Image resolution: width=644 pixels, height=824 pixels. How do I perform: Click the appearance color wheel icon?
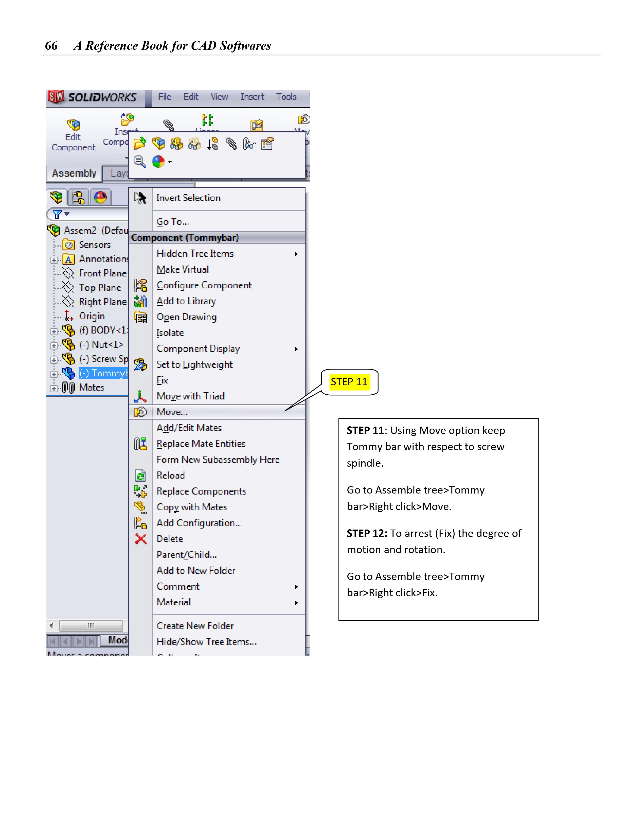click(x=158, y=162)
